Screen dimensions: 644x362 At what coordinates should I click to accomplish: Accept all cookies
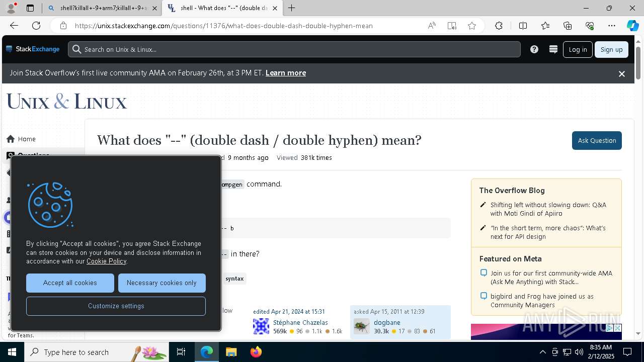click(x=70, y=283)
